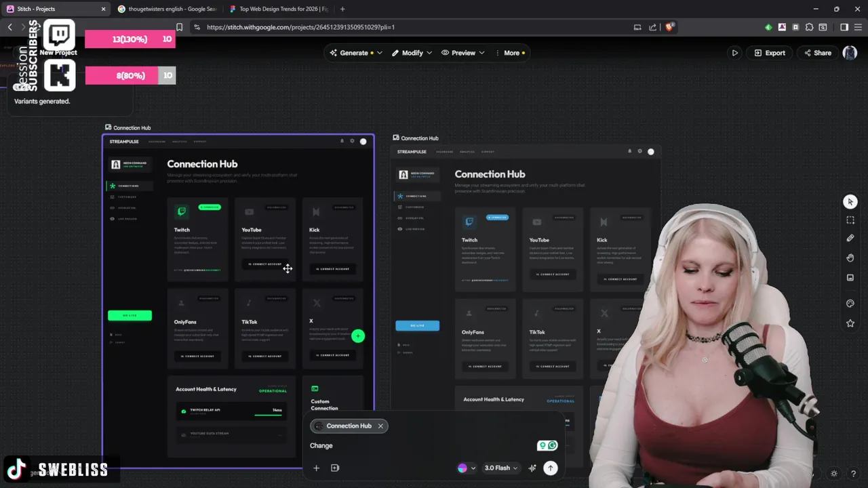This screenshot has height=488, width=868.
Task: Click the voice input waveform icon
Action: point(532,468)
